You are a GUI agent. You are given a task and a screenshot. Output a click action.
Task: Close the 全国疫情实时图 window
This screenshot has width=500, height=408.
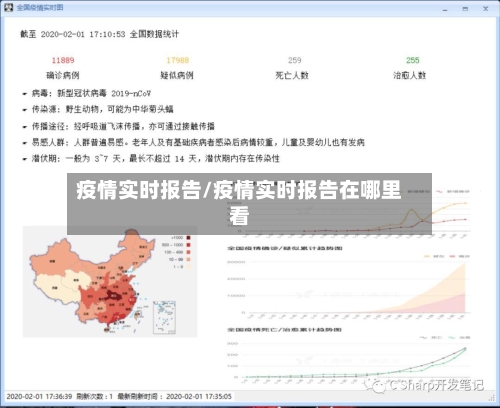486,9
